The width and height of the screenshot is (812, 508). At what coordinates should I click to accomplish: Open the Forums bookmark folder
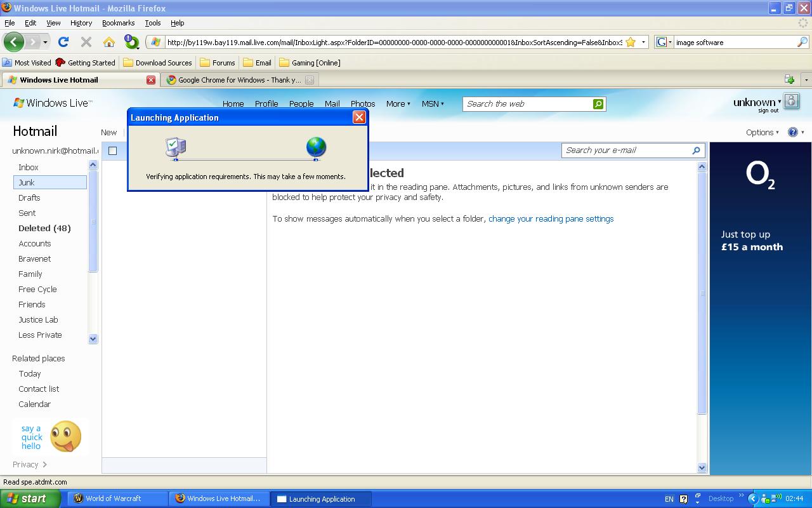(218, 62)
